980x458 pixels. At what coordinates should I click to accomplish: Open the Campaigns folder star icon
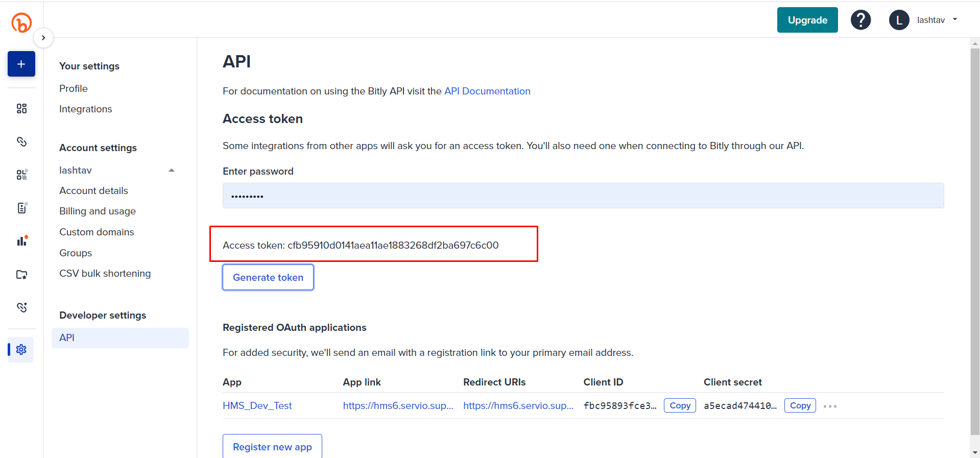(x=21, y=275)
